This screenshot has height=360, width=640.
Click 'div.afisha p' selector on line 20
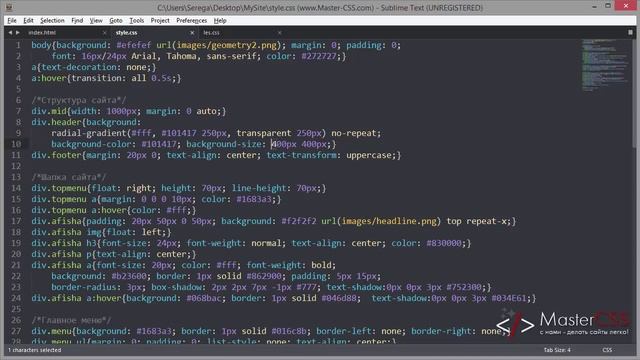click(x=61, y=254)
